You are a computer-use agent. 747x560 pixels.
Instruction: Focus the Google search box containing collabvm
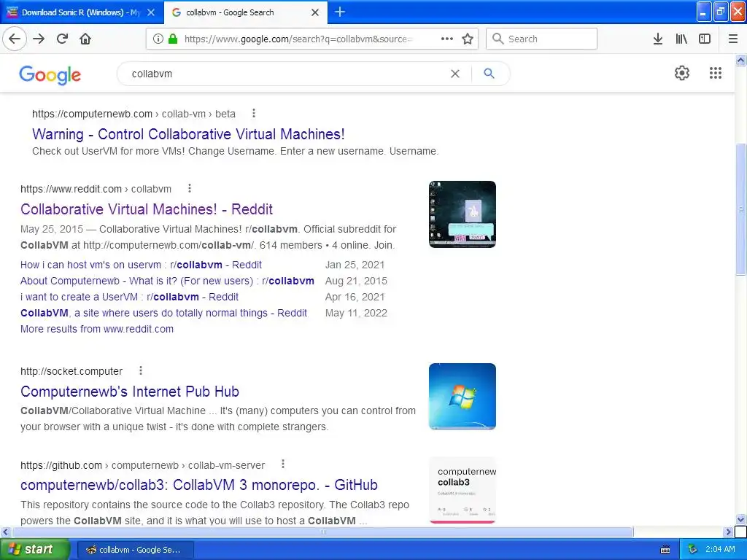(x=286, y=74)
